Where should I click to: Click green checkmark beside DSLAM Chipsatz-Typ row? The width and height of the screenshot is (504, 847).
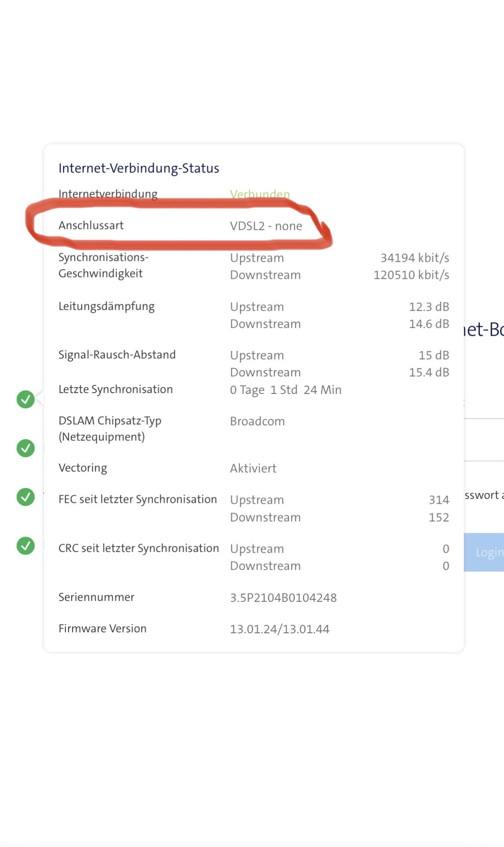click(26, 448)
